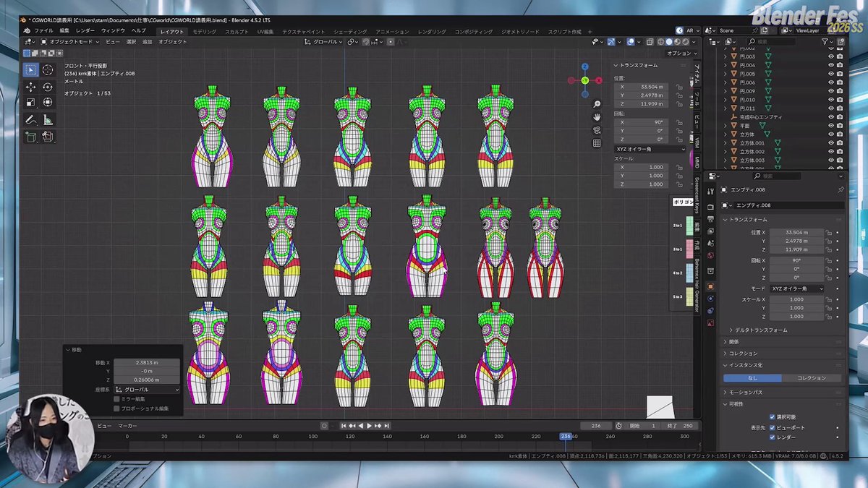Pick the Transform tool
The height and width of the screenshot is (488, 868).
point(48,103)
